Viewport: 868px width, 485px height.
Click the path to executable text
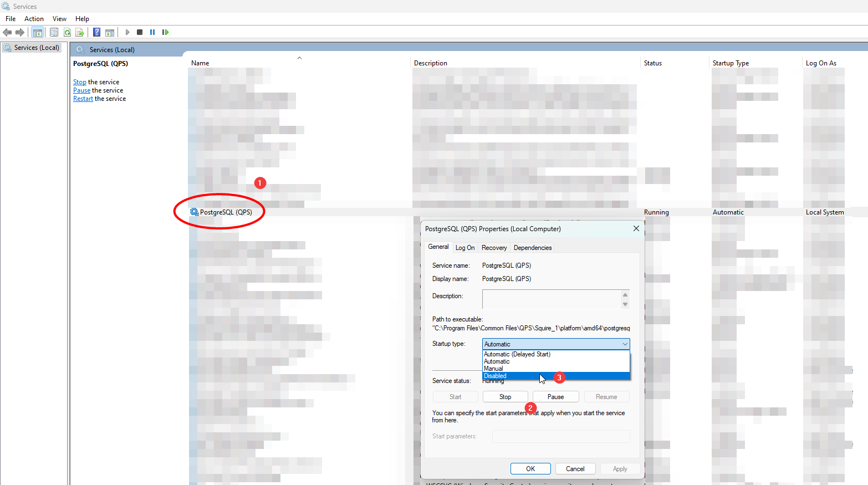coord(531,328)
